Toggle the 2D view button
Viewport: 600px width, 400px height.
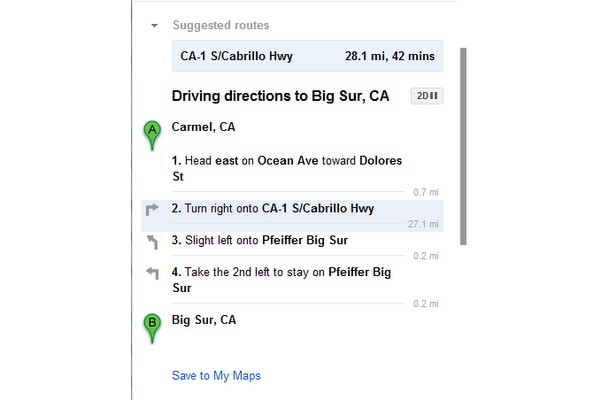pyautogui.click(x=427, y=96)
